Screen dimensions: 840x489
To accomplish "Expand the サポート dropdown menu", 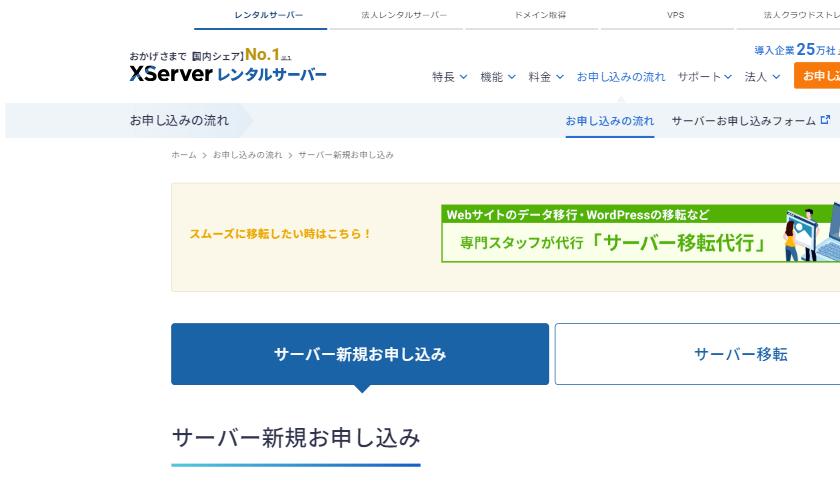I will (x=704, y=77).
